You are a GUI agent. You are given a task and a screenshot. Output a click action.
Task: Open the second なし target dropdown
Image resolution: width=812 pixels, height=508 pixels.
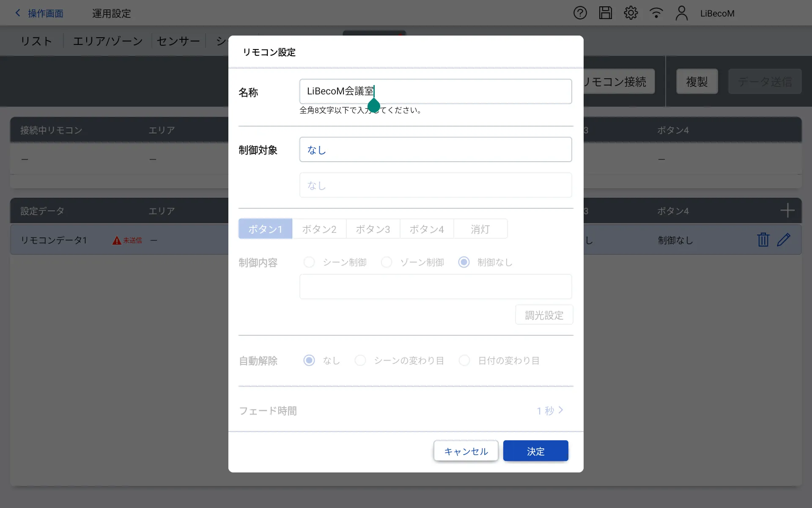435,185
